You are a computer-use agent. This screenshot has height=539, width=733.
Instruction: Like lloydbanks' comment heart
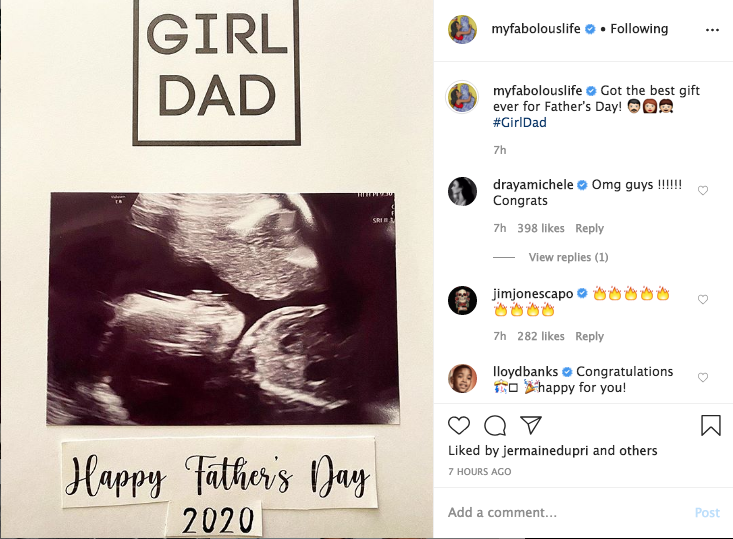pos(703,377)
